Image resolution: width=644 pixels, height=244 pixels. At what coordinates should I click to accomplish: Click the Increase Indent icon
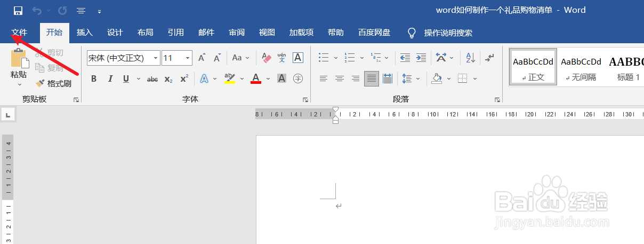coord(421,58)
